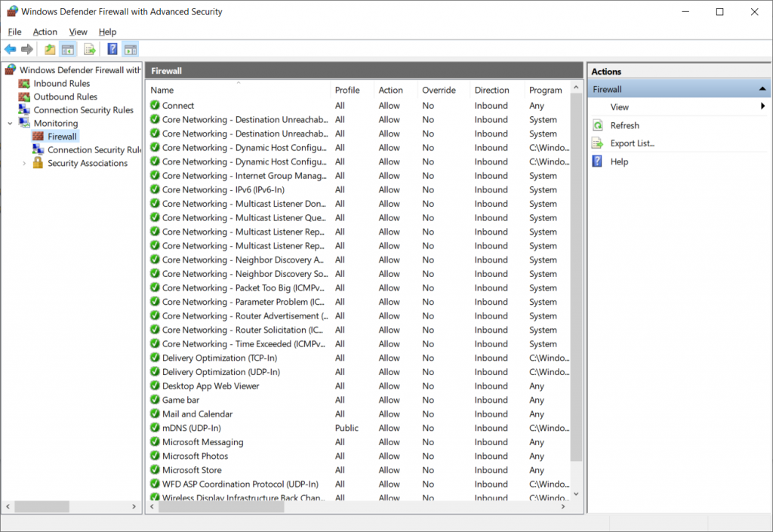The height and width of the screenshot is (532, 773).
Task: Click the rule list horizontal scroll right arrow
Action: [x=563, y=506]
